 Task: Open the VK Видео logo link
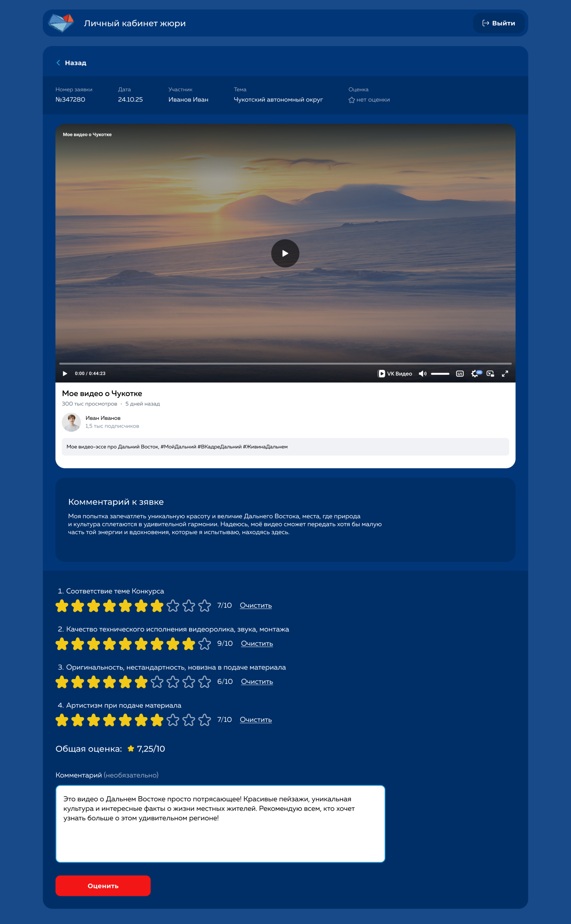(x=395, y=373)
